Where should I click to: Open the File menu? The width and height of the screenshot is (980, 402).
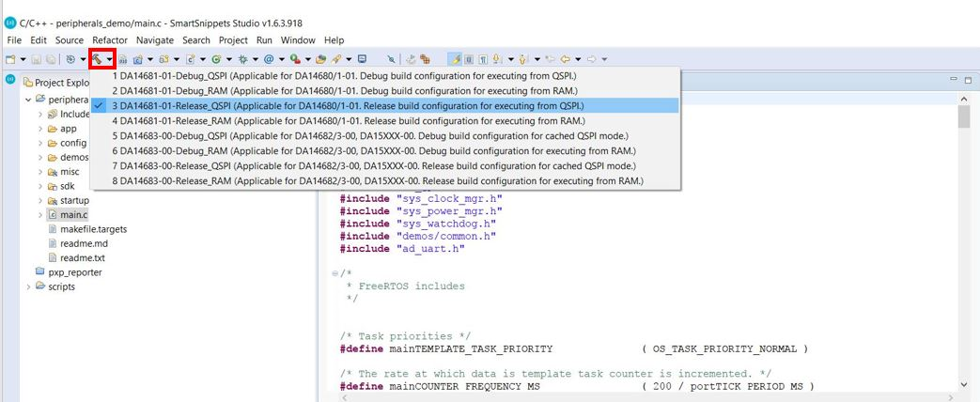tap(14, 40)
